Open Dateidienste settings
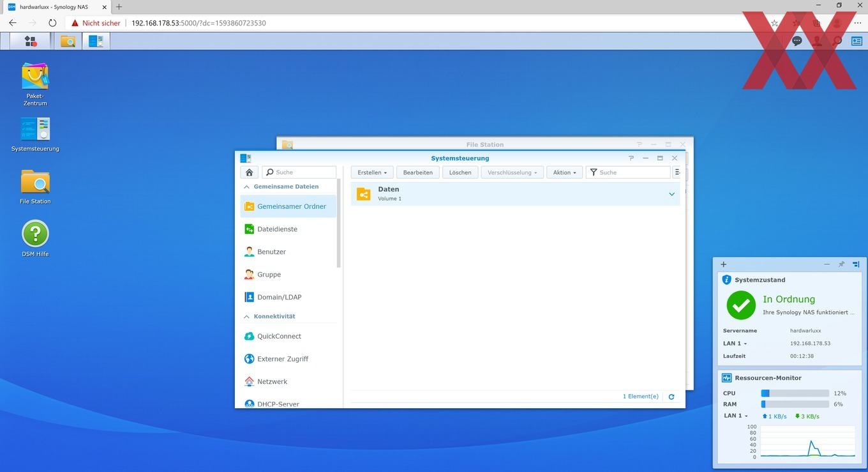 (288, 229)
